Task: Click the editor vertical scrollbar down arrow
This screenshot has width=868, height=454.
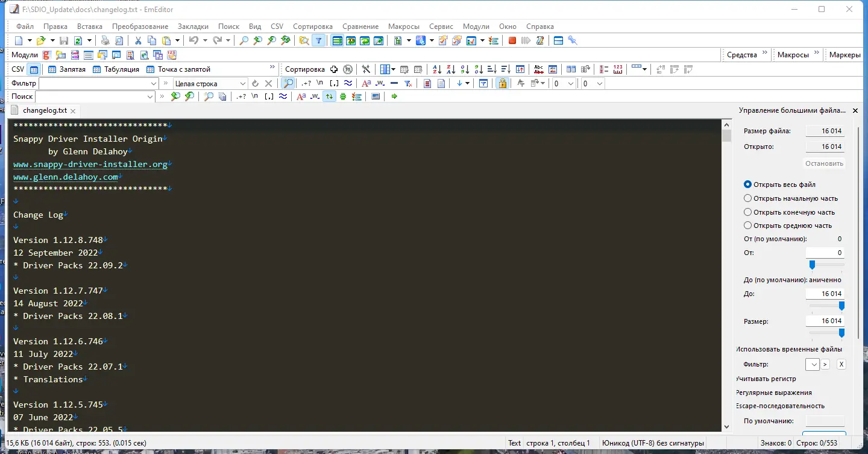Action: [726, 426]
